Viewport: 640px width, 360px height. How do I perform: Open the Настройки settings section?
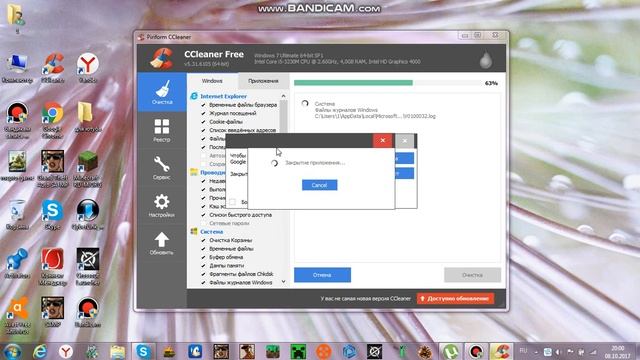click(162, 205)
